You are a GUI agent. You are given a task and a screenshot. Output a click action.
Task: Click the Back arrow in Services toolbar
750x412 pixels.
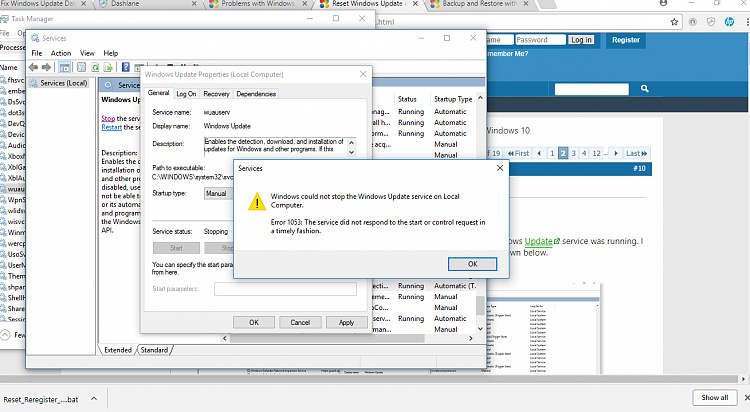click(33, 67)
